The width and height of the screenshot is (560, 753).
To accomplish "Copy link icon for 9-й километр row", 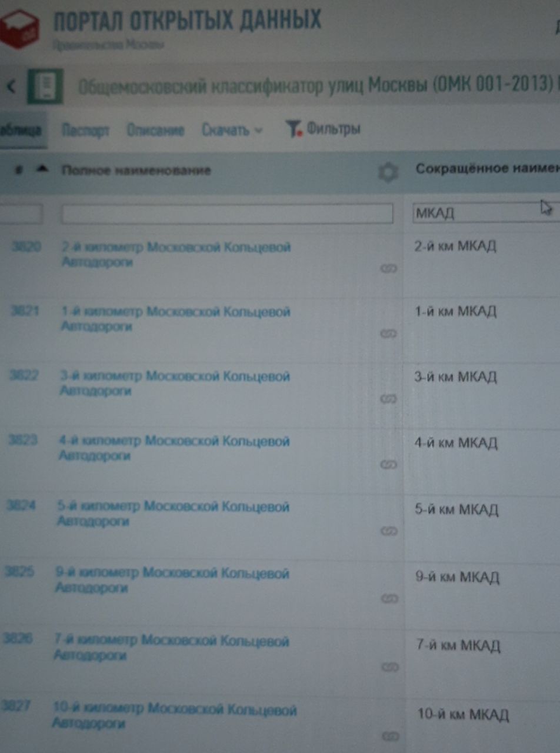I will [389, 598].
